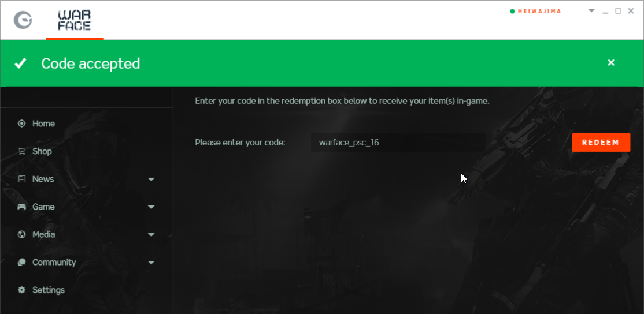Click the Media globe icon
This screenshot has width=644, height=314.
click(21, 234)
